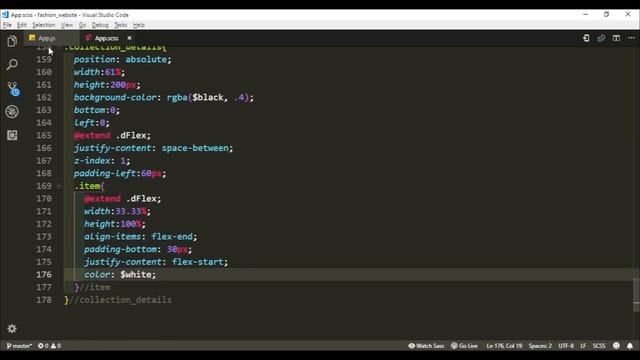The image size is (640, 360).
Task: Change the UTF-8 encoding in status bar
Action: pyautogui.click(x=566, y=346)
